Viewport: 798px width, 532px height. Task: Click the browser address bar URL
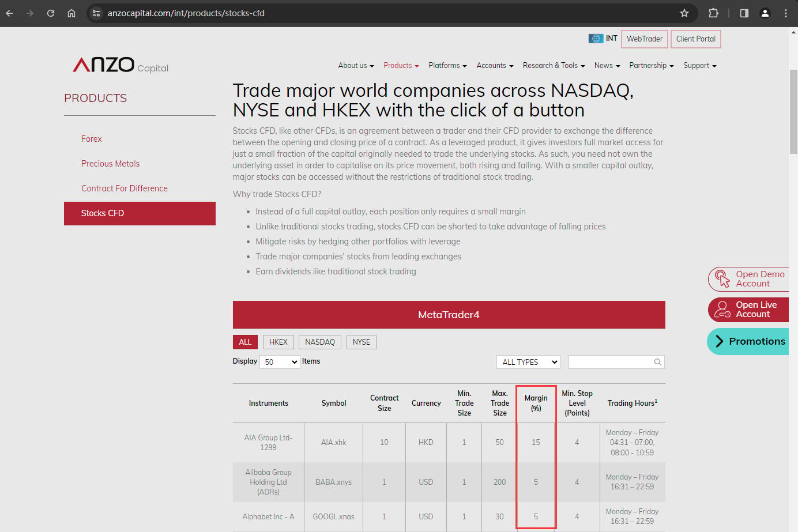point(186,13)
